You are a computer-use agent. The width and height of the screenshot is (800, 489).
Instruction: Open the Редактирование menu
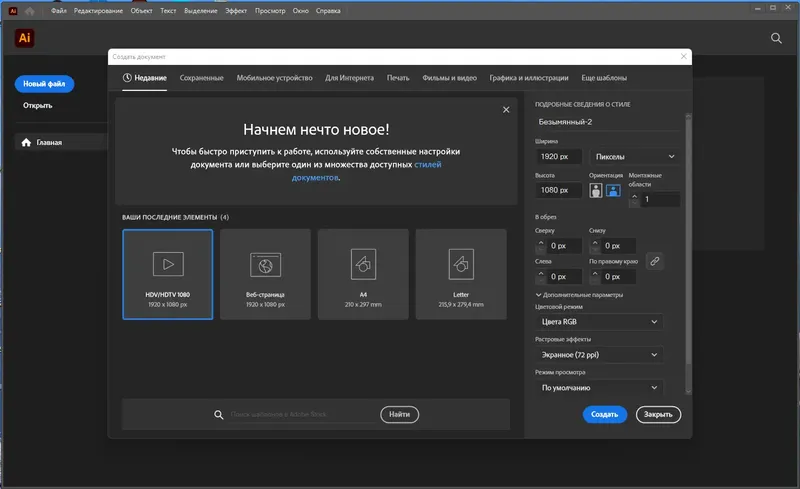coord(98,11)
